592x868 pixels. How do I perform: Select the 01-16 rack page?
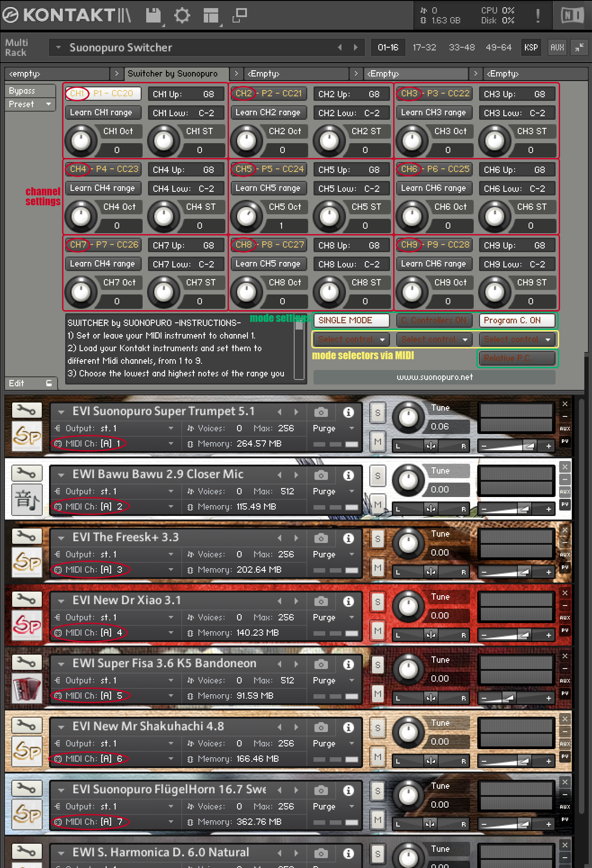click(388, 47)
